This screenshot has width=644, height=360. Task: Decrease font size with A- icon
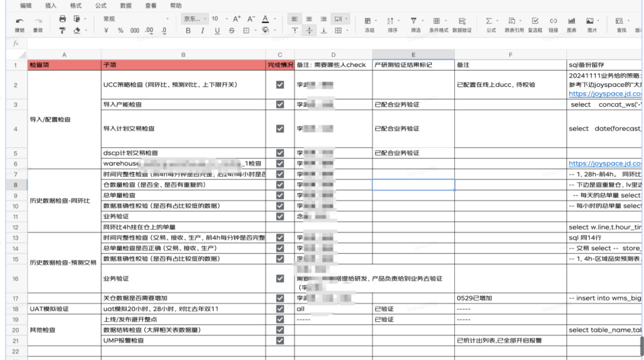251,19
